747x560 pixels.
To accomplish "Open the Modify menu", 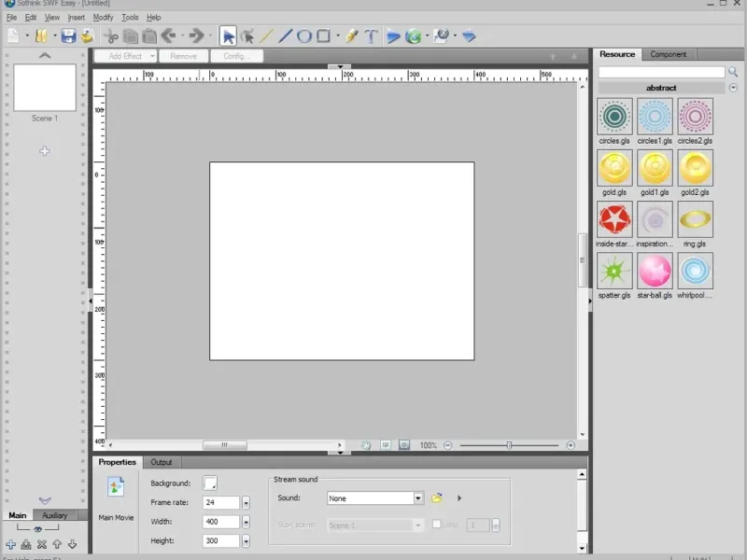I will [103, 17].
